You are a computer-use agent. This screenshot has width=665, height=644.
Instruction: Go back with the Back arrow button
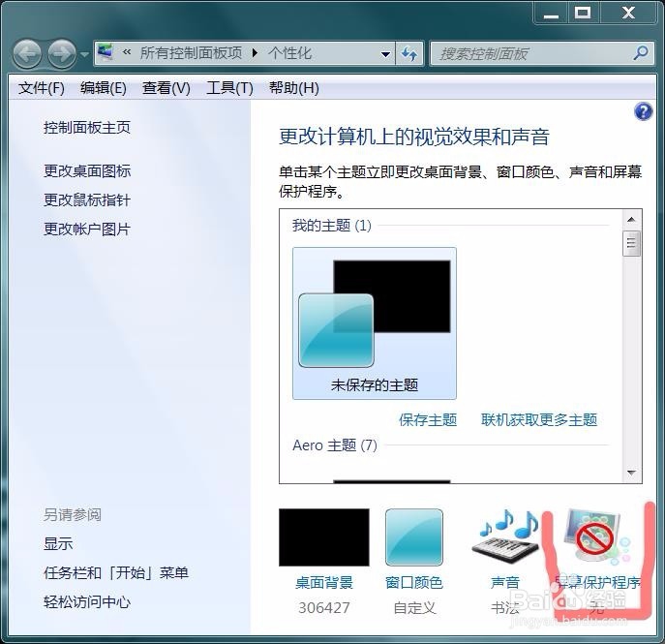click(27, 54)
